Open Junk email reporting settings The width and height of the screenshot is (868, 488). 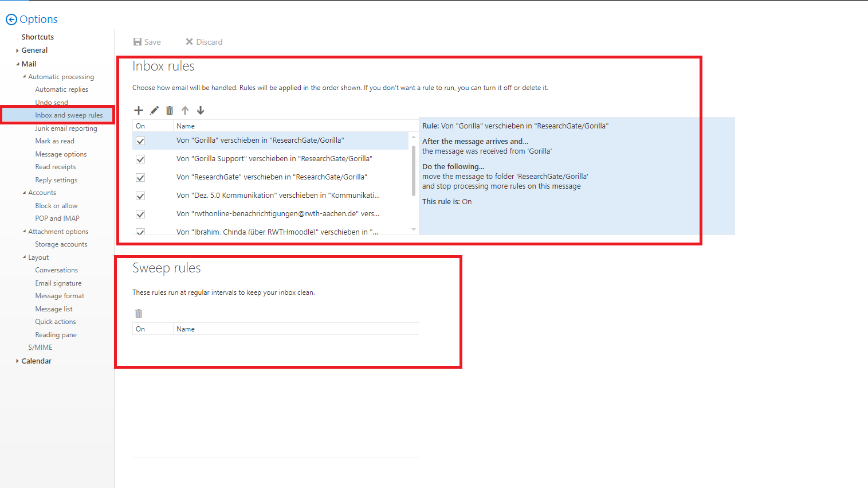(66, 128)
